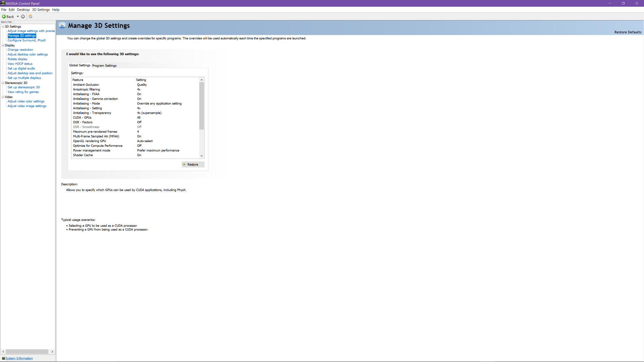Select Manage 3D settings in tree
The height and width of the screenshot is (362, 644).
pos(22,36)
